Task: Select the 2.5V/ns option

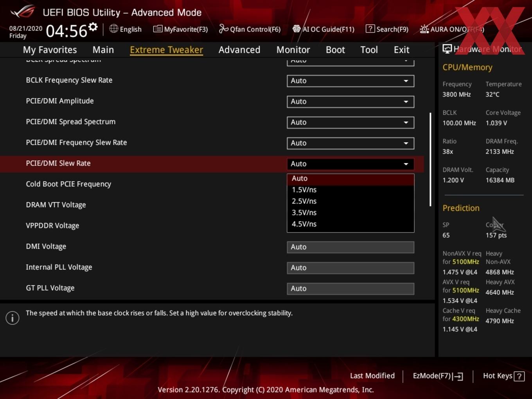Action: pyautogui.click(x=350, y=201)
